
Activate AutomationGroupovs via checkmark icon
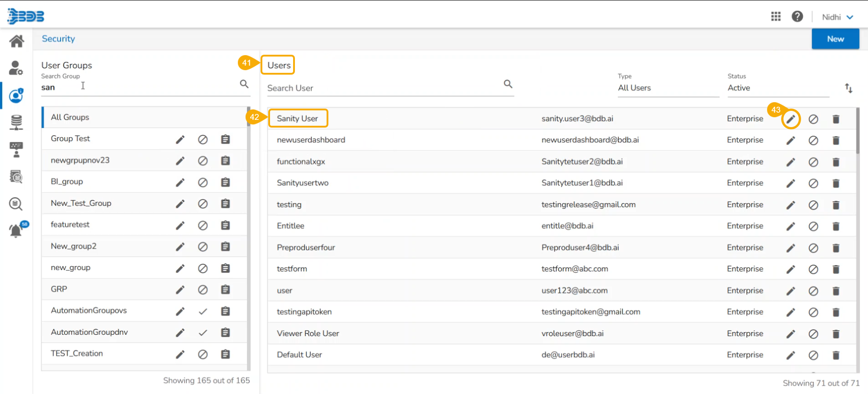click(203, 311)
